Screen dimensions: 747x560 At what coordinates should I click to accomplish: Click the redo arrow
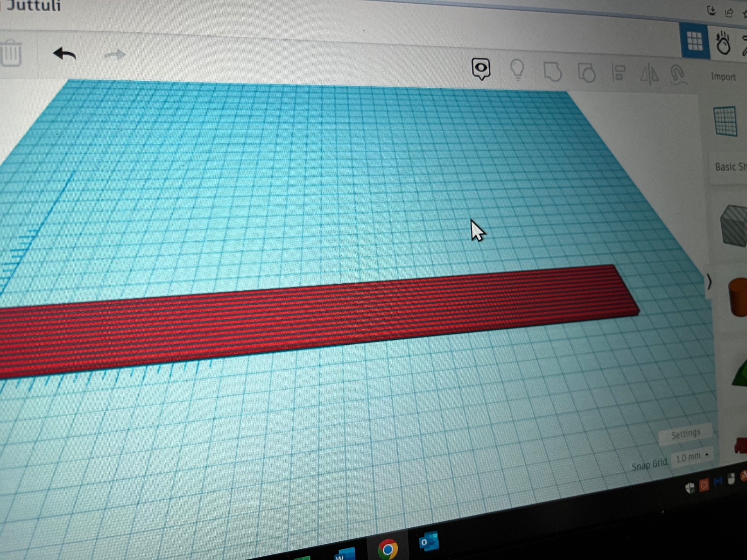point(115,55)
